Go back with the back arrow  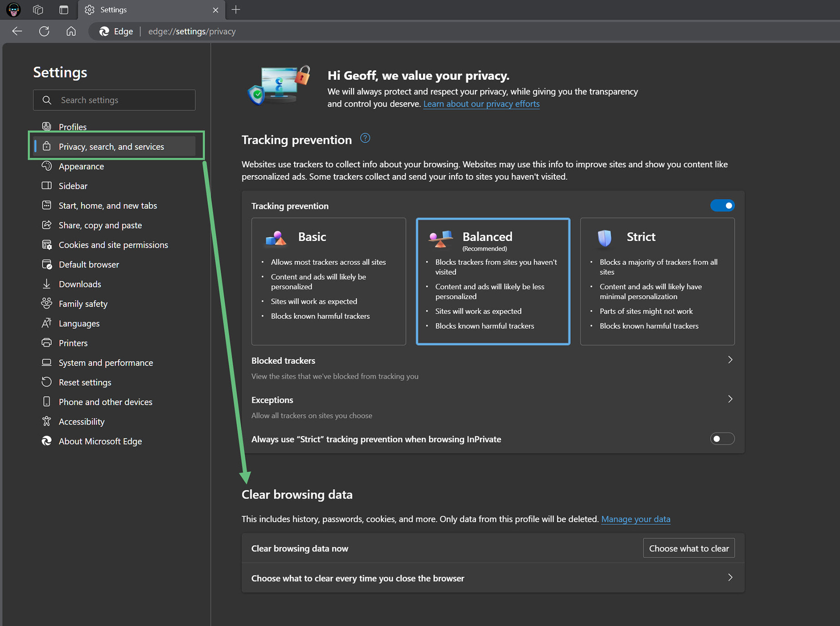tap(17, 31)
